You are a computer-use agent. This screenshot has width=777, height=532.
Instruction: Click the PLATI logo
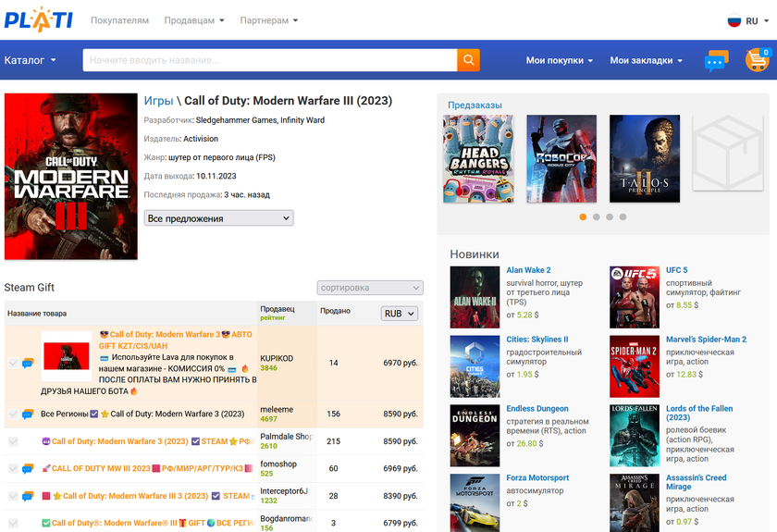39,19
